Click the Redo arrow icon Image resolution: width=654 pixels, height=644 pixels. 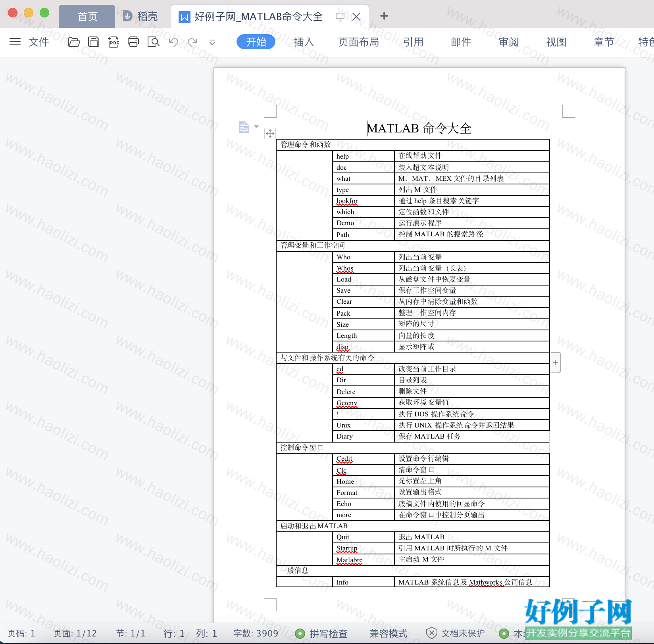coord(192,42)
